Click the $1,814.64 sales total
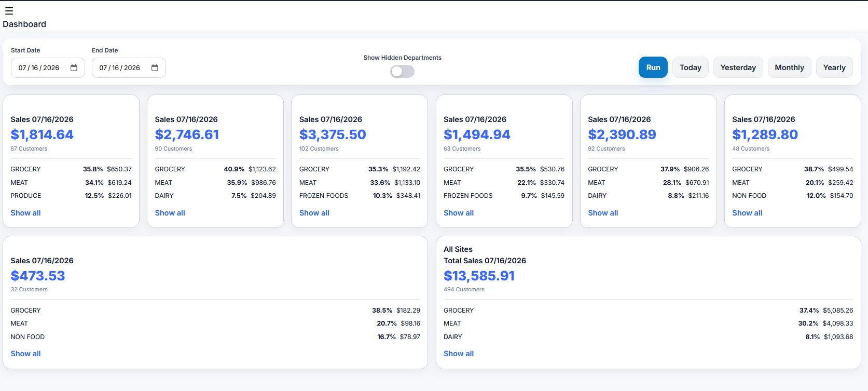 click(42, 134)
